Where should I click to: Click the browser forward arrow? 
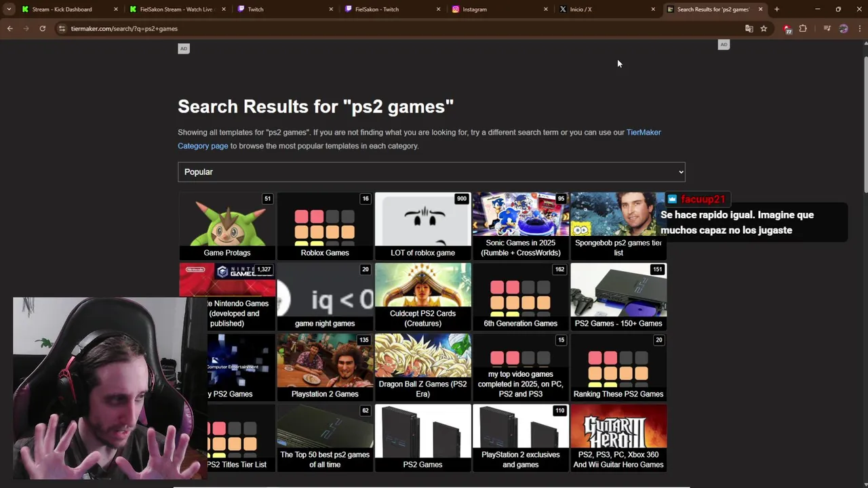click(26, 28)
